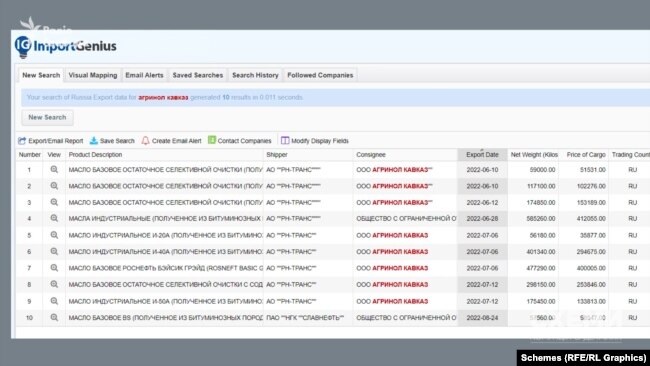Viewport: 650px width, 366px height.
Task: Click export date 2022-06-28 cell
Action: pos(482,218)
